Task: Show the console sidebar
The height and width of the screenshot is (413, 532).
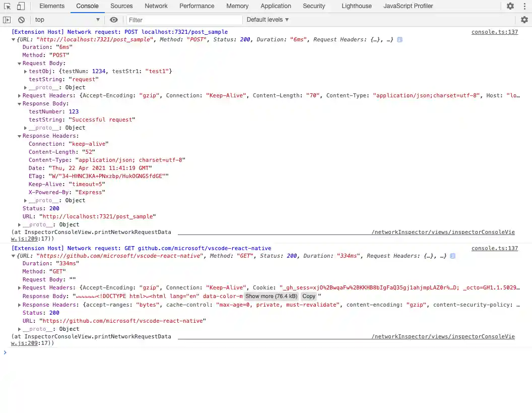Action: 7,20
